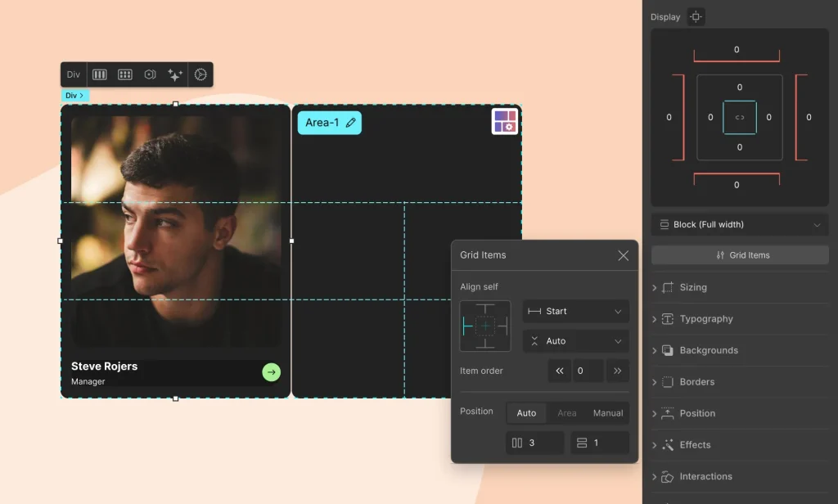Click the Position section icon
This screenshot has width=838, height=504.
point(668,414)
